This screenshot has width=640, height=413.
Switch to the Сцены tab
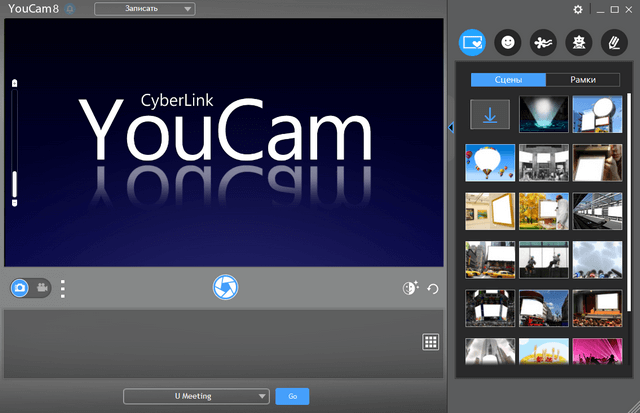[508, 80]
